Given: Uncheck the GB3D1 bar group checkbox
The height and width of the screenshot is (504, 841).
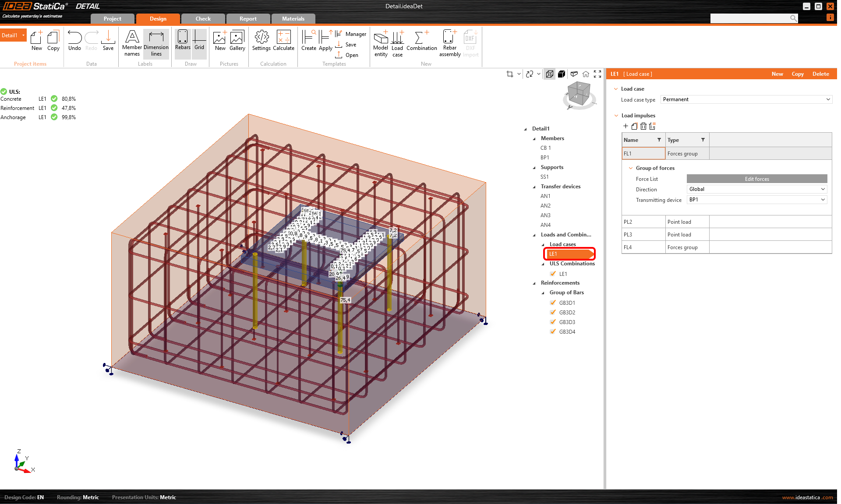Looking at the screenshot, I should coord(553,303).
